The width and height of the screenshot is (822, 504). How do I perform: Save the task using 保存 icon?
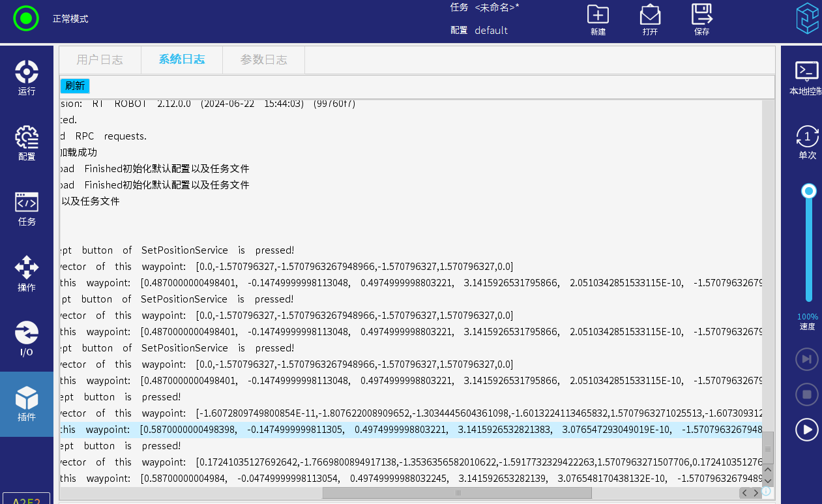(x=701, y=20)
